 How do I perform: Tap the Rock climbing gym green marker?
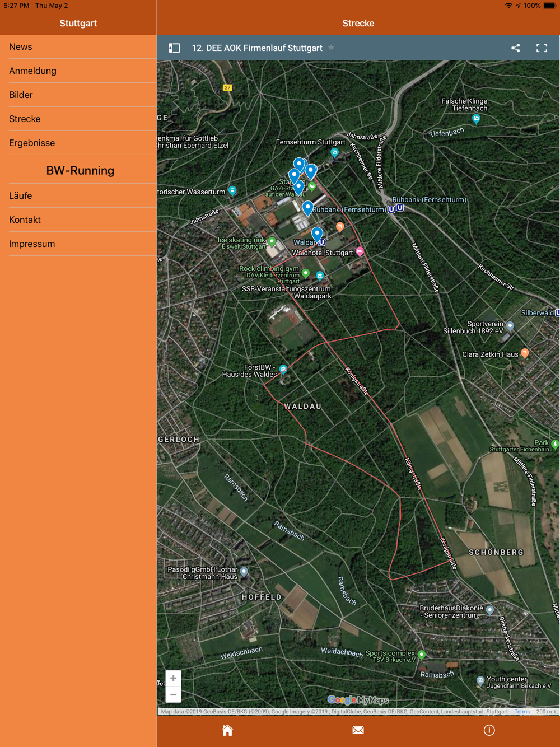pos(306,273)
